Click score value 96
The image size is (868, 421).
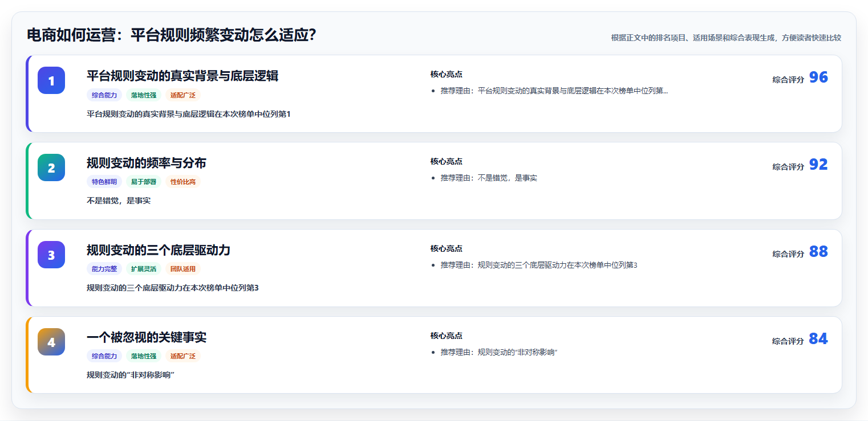(818, 77)
